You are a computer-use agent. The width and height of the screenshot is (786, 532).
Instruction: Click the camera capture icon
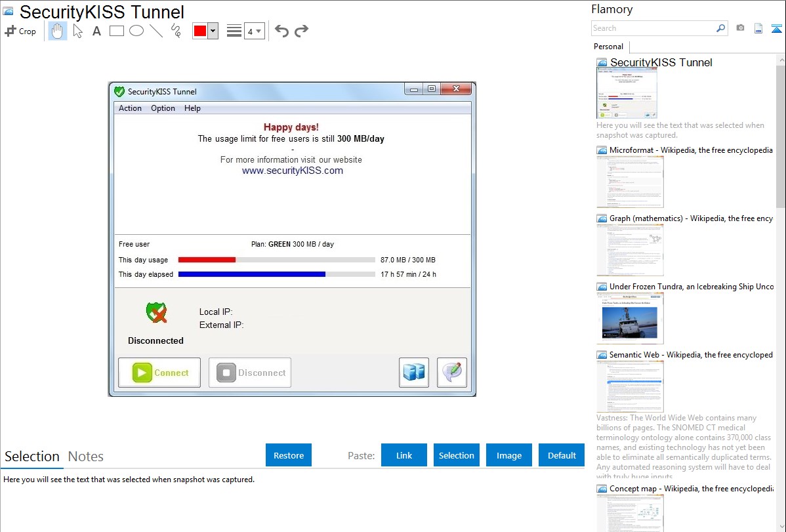(x=740, y=28)
